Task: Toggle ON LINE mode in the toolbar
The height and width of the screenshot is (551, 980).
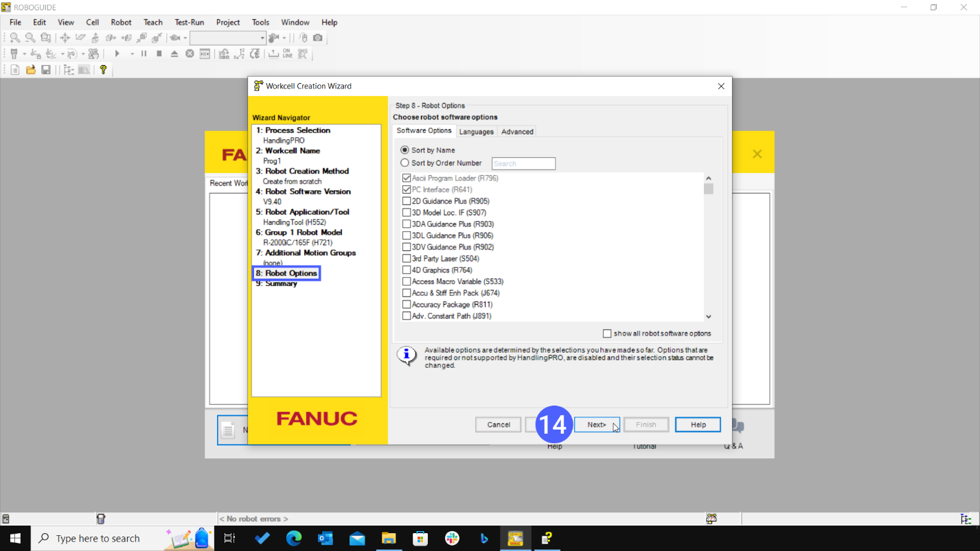Action: pyautogui.click(x=288, y=54)
